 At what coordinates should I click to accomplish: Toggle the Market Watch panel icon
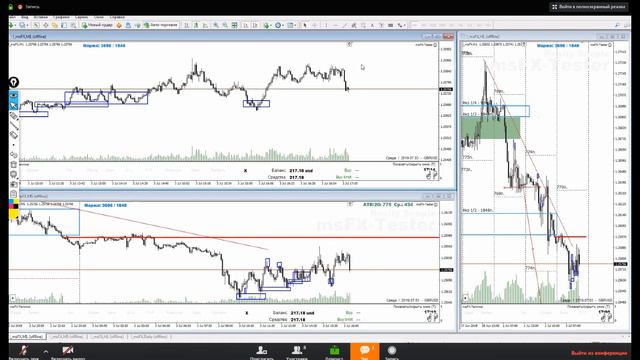(x=36, y=25)
